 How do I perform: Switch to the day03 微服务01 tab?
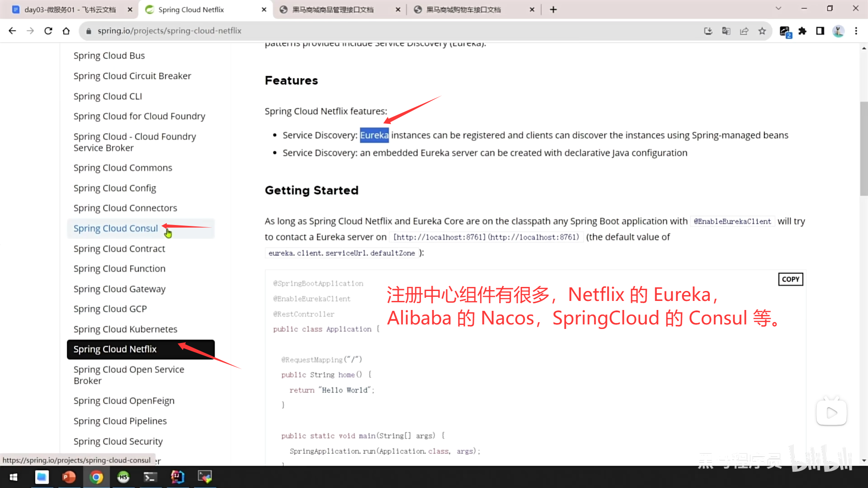click(x=70, y=9)
